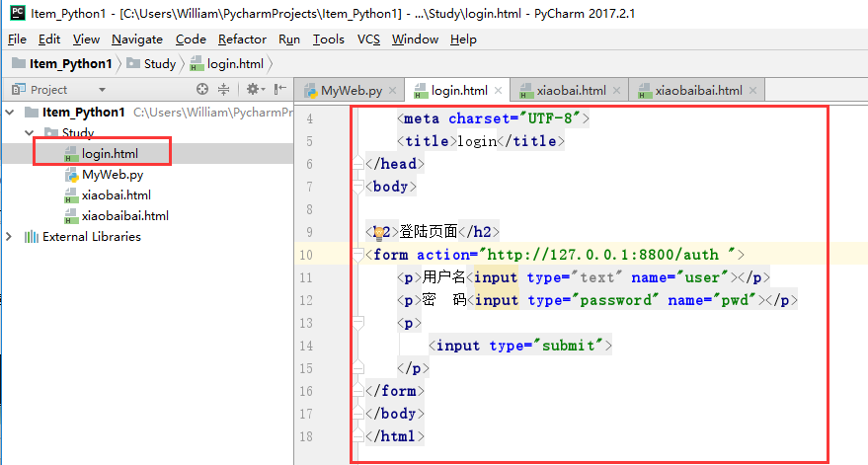
Task: Click login.html breadcrumb in navigation bar
Action: pos(227,63)
